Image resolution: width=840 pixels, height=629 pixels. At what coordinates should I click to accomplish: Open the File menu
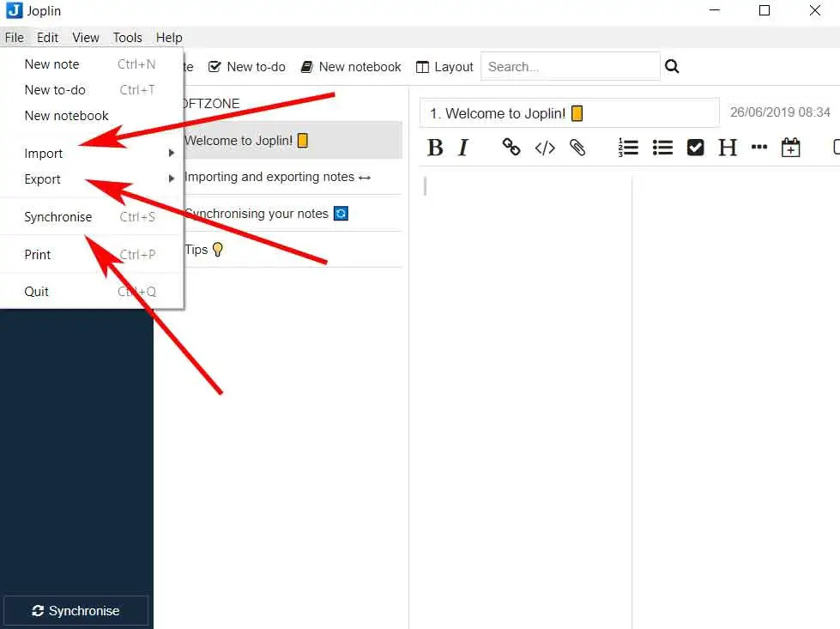(x=15, y=38)
